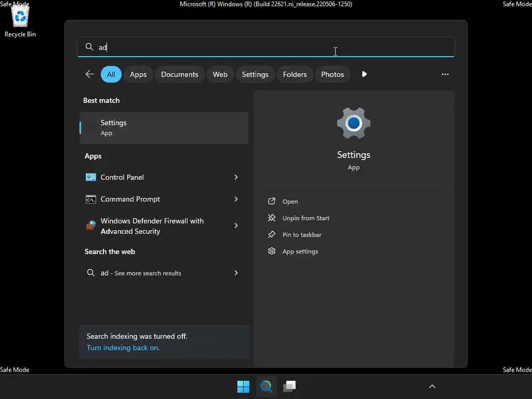Click the Open action icon
The image size is (532, 399).
tap(271, 201)
